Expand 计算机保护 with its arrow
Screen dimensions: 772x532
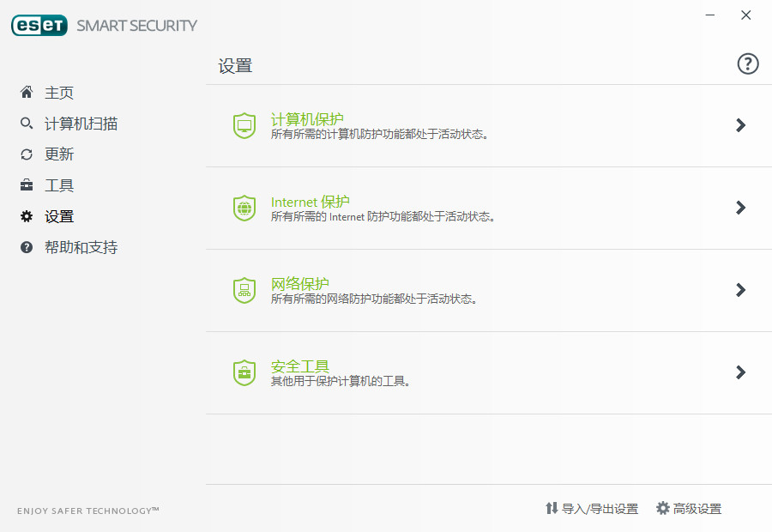741,125
